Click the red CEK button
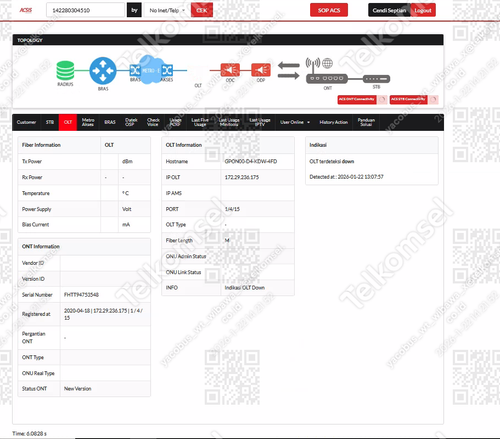500x439 pixels. 202,10
